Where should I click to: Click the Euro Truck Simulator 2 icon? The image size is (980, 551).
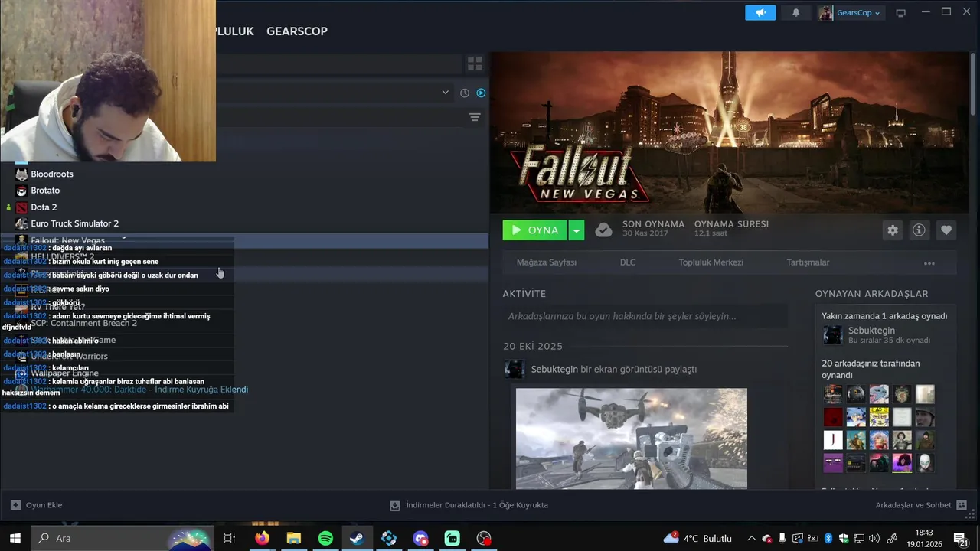(x=21, y=223)
